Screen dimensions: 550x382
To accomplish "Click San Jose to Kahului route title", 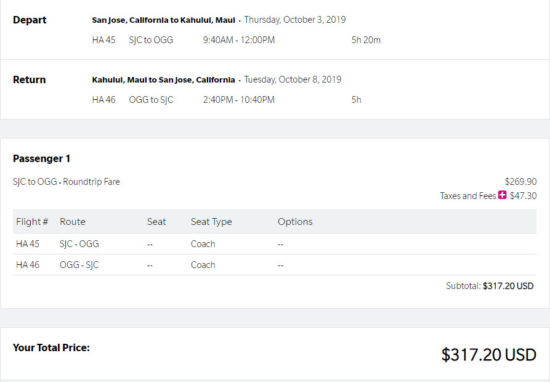I will (x=163, y=20).
